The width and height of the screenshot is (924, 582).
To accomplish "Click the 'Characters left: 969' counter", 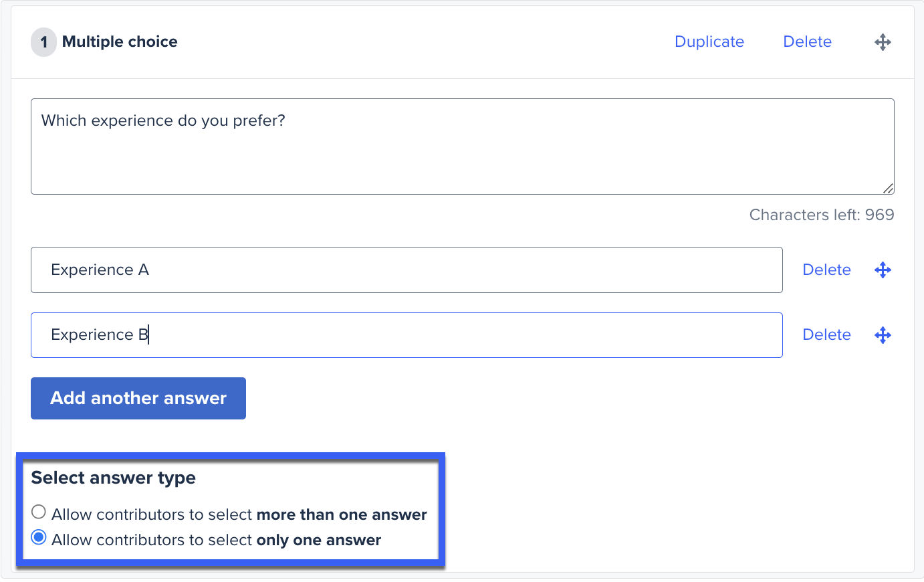I will tap(821, 215).
